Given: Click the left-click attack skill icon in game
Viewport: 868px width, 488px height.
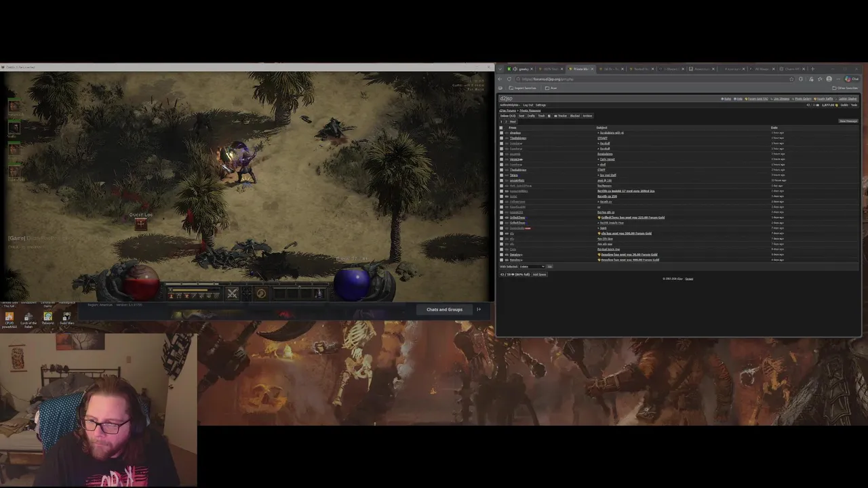Looking at the screenshot, I should (232, 293).
